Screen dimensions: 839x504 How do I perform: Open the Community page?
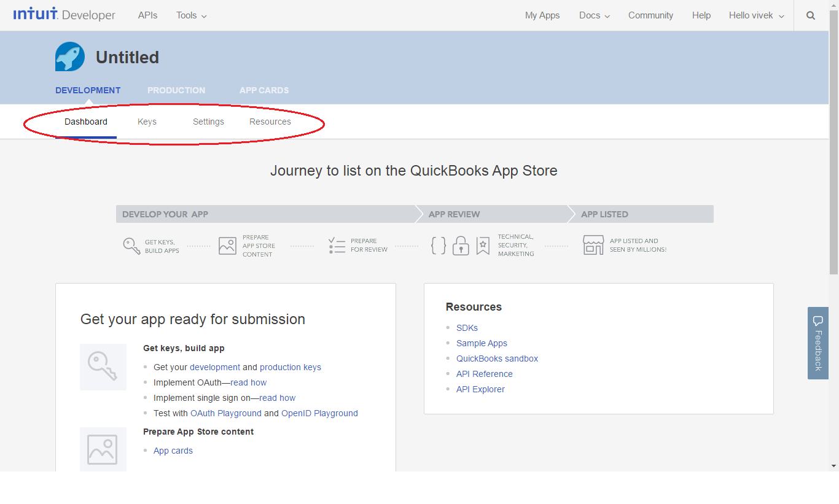tap(650, 15)
